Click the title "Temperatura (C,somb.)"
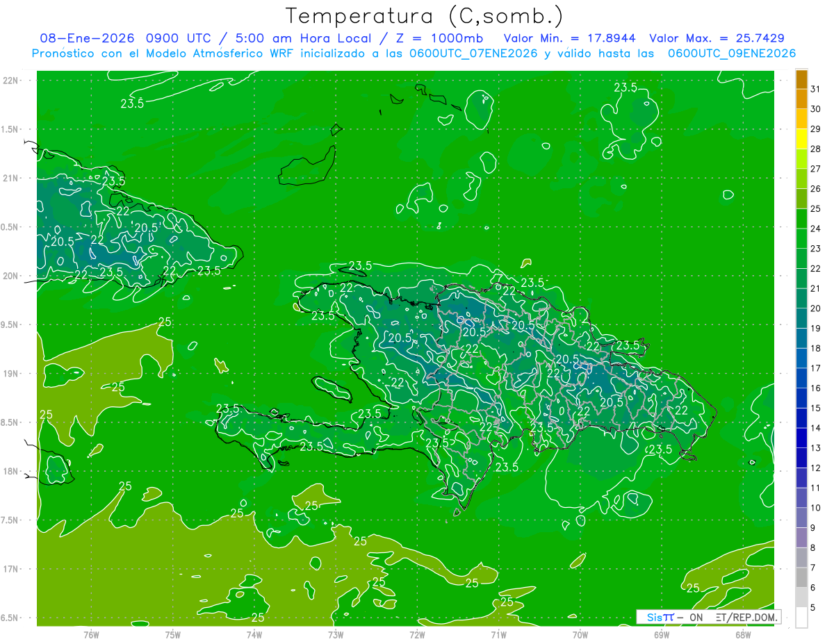Image resolution: width=834 pixels, height=644 pixels. pyautogui.click(x=425, y=17)
